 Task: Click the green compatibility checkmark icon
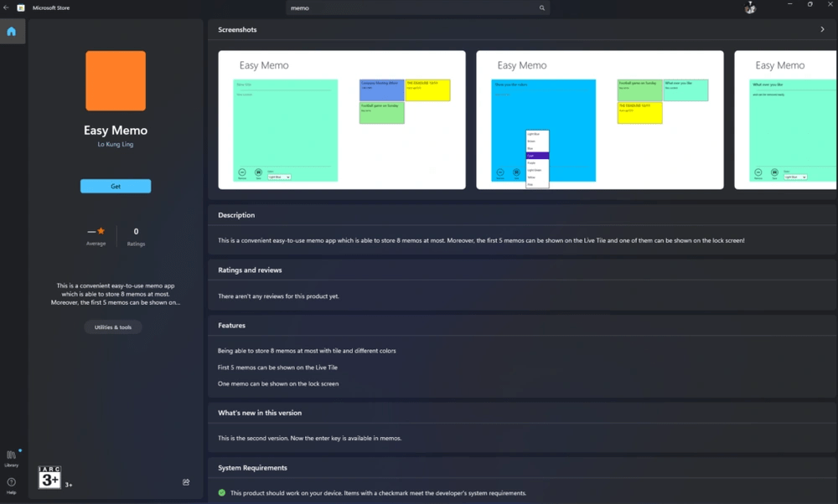click(x=222, y=493)
